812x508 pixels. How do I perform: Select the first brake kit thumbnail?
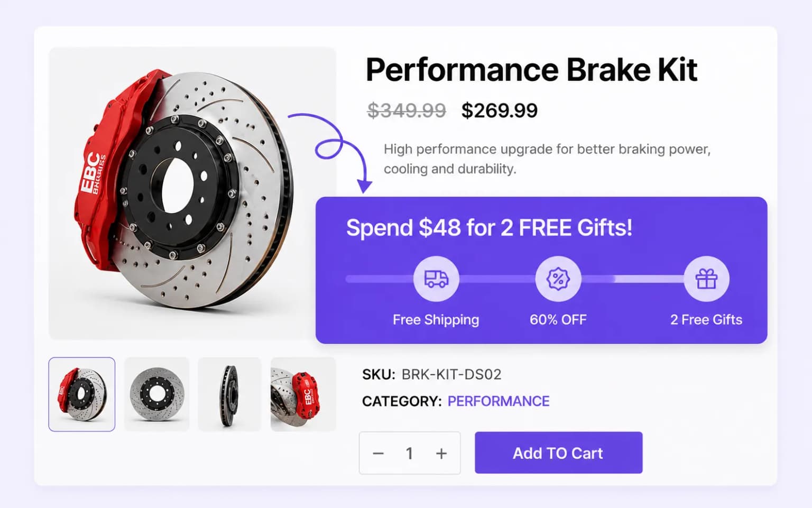[x=82, y=394]
